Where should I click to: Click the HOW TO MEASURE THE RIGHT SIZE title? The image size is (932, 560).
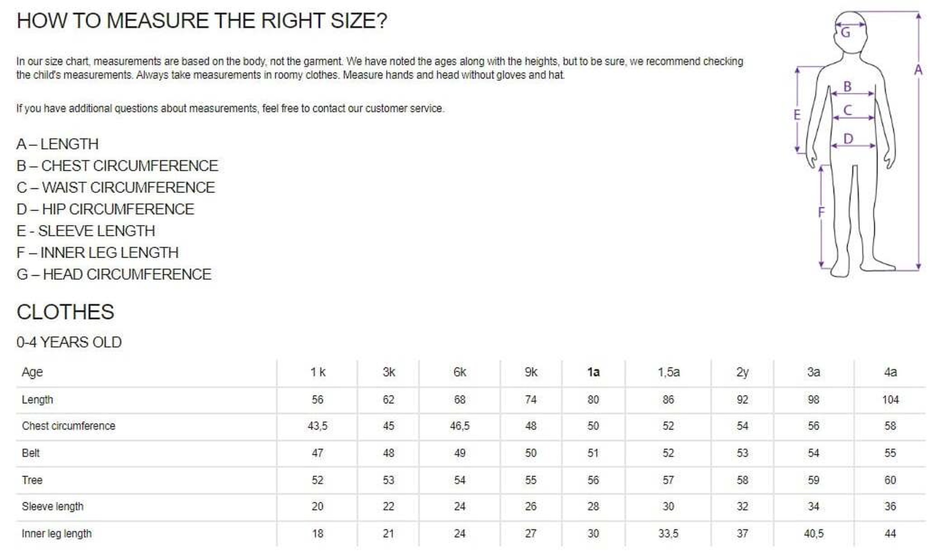(202, 21)
